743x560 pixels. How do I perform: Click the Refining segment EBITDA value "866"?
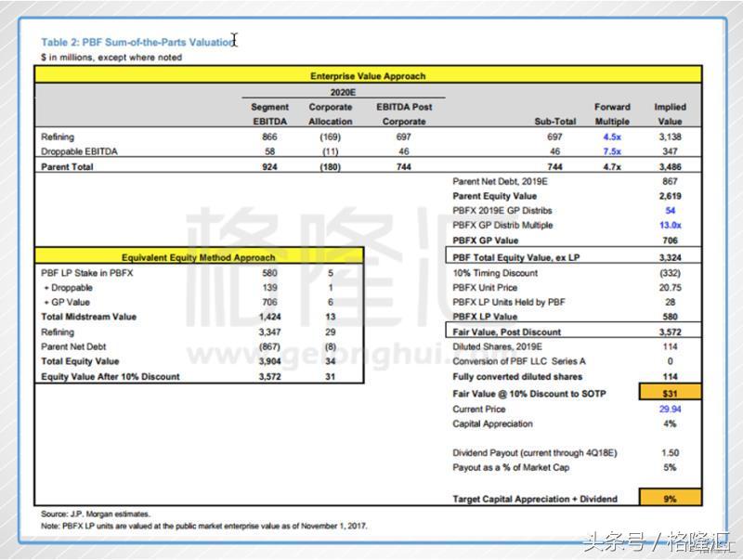click(x=269, y=137)
